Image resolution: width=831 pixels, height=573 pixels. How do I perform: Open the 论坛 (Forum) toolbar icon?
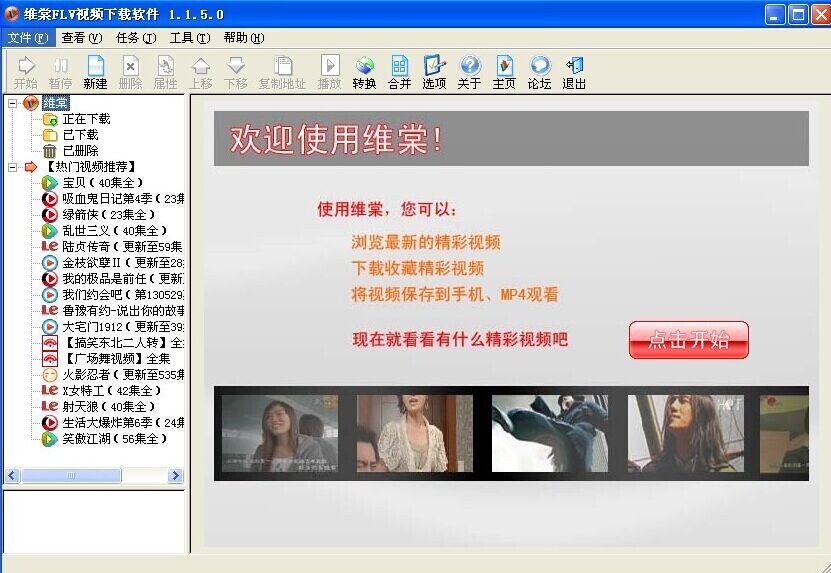(539, 72)
